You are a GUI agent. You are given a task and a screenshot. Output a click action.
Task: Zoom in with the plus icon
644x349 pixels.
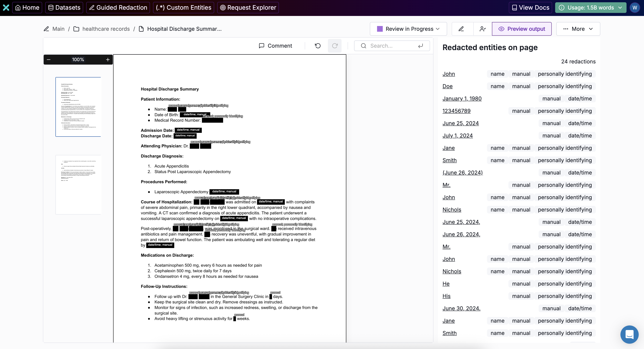(x=108, y=59)
